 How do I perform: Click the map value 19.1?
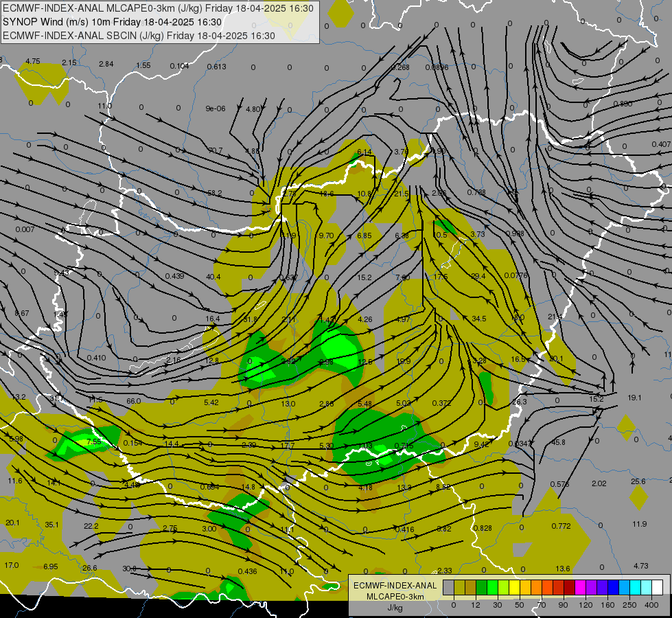[x=634, y=398]
